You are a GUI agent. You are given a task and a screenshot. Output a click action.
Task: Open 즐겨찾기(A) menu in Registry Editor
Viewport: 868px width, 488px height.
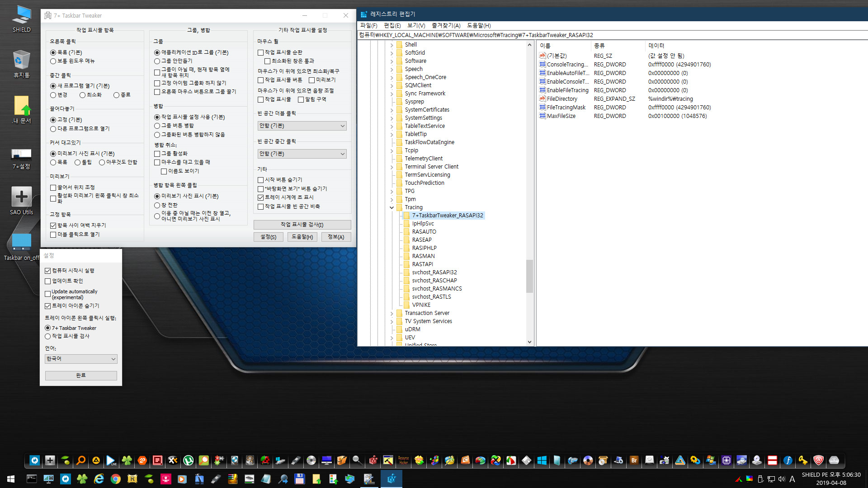tap(446, 25)
